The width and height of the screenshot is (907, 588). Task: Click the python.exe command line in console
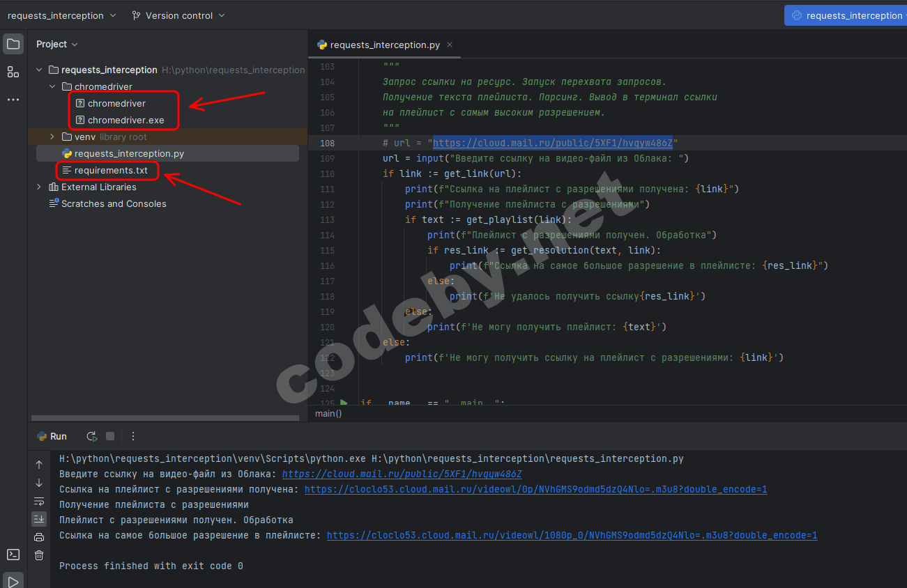[x=372, y=458]
